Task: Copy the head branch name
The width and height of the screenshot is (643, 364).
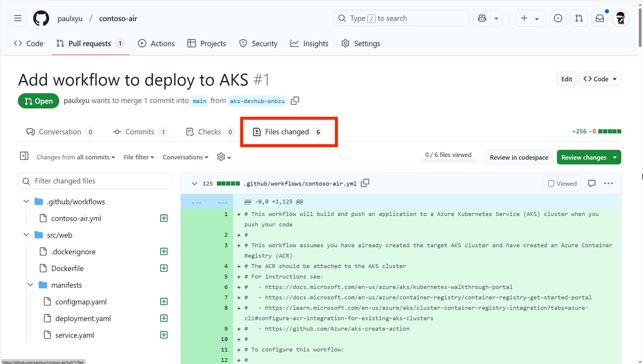Action: (295, 101)
